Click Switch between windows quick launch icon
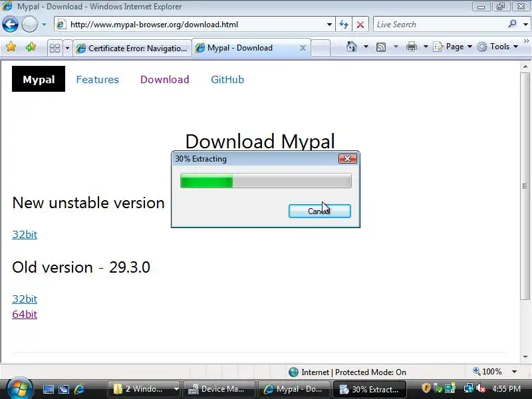Screen dimensions: 532x399 [64, 389]
